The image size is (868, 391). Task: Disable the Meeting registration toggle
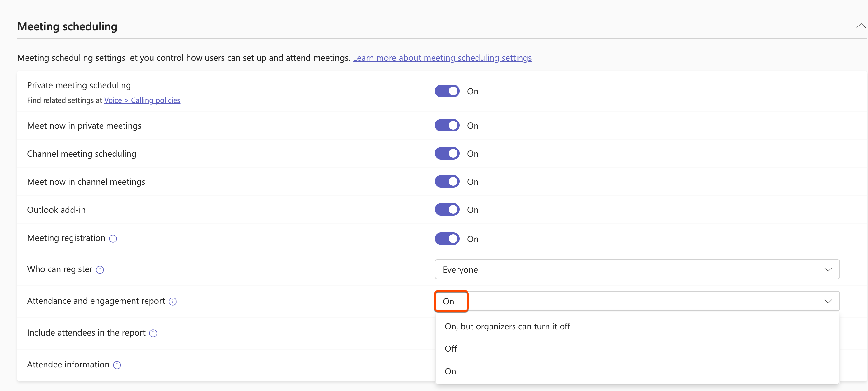tap(447, 239)
